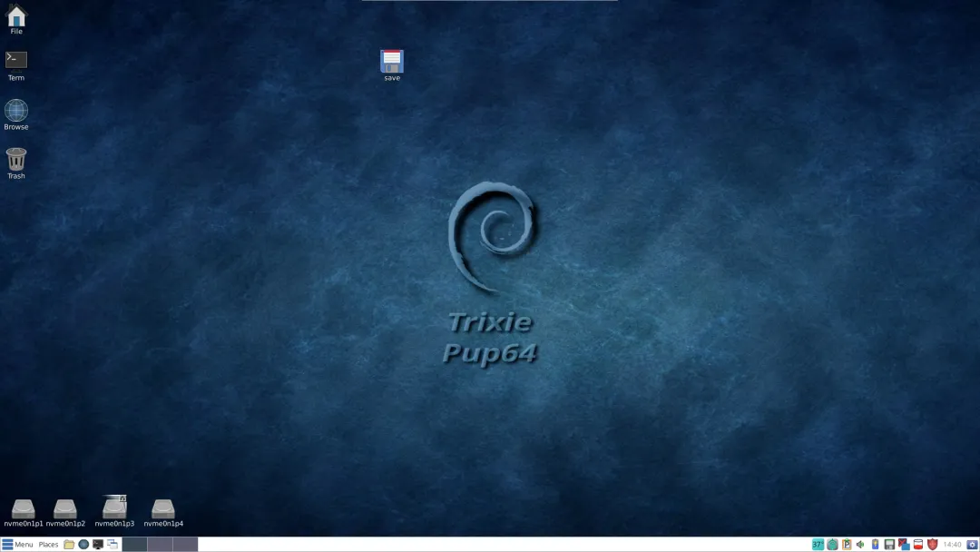Launch the globe browser taskbar launcher
The width and height of the screenshot is (980, 552).
pyautogui.click(x=83, y=545)
